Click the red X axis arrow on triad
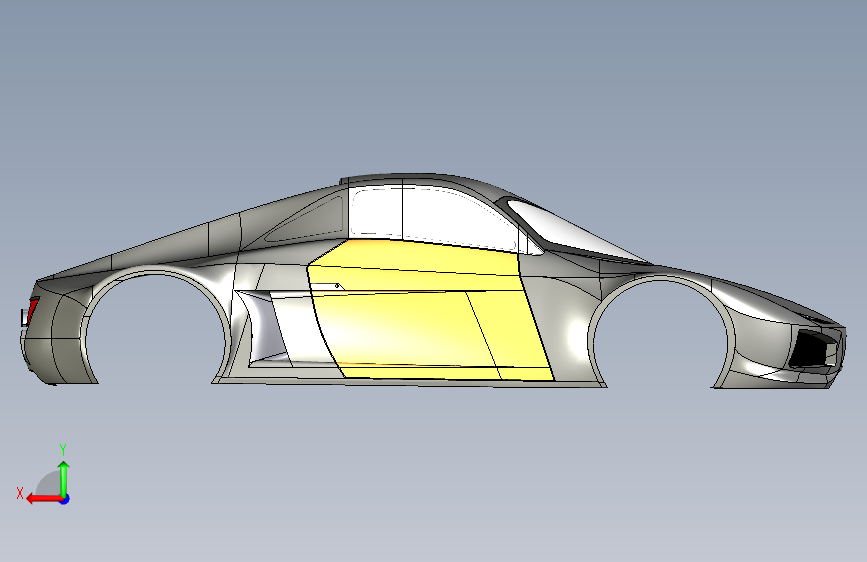Image resolution: width=867 pixels, height=562 pixels. pos(43,499)
